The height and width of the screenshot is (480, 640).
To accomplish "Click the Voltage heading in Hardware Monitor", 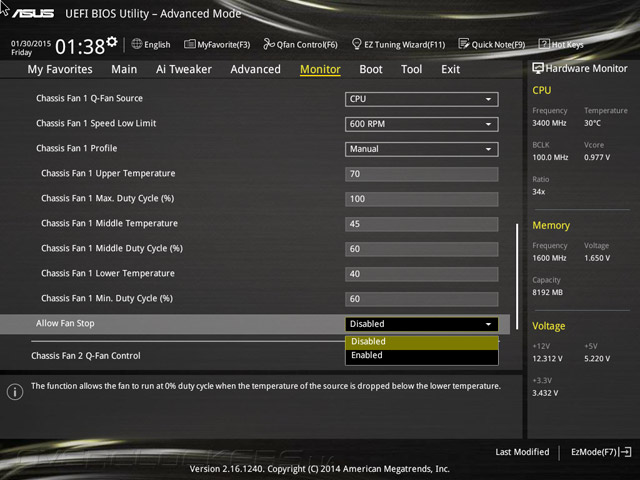I will click(549, 326).
